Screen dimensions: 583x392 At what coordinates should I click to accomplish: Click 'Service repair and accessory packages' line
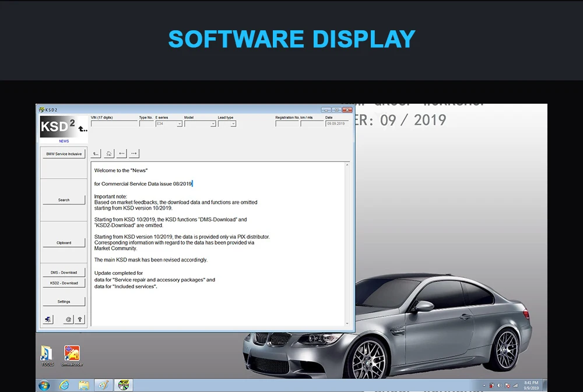154,280
